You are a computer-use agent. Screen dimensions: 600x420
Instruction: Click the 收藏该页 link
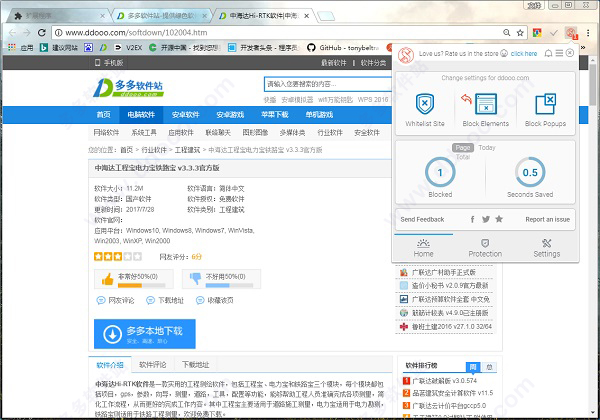(x=214, y=300)
